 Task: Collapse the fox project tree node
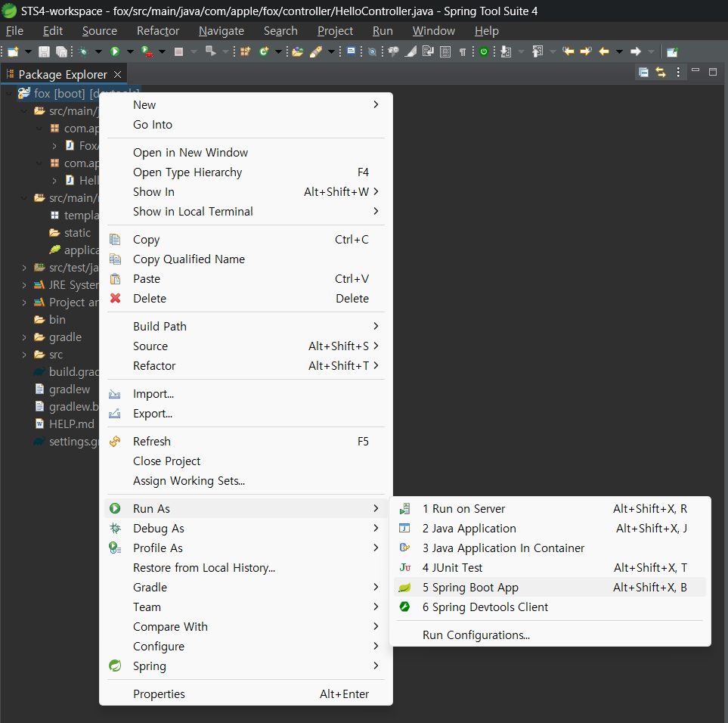[x=9, y=94]
